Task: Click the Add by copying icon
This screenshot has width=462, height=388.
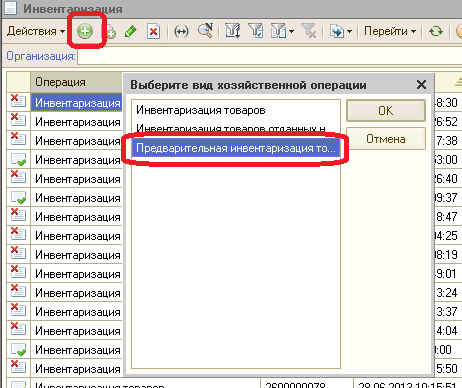Action: tap(110, 32)
